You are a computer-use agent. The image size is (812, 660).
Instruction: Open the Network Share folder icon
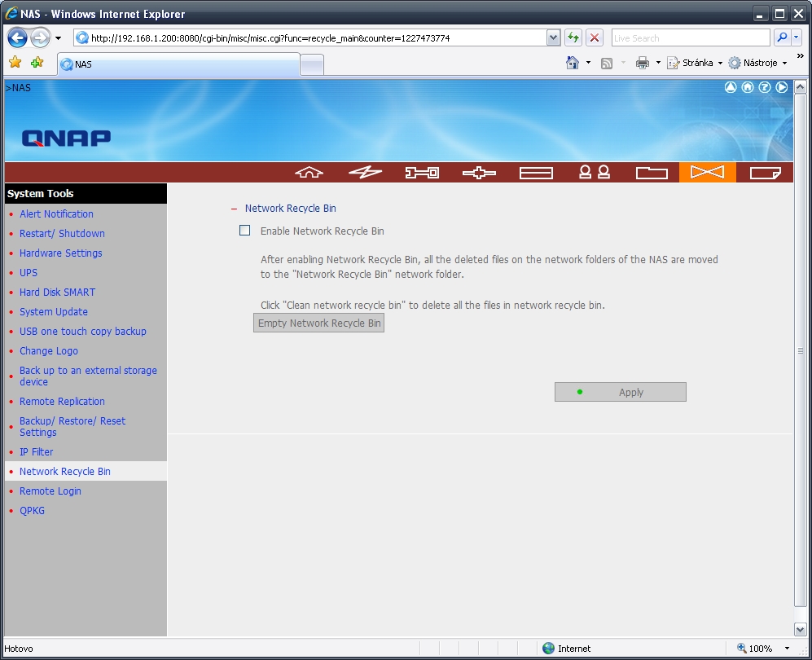click(652, 173)
